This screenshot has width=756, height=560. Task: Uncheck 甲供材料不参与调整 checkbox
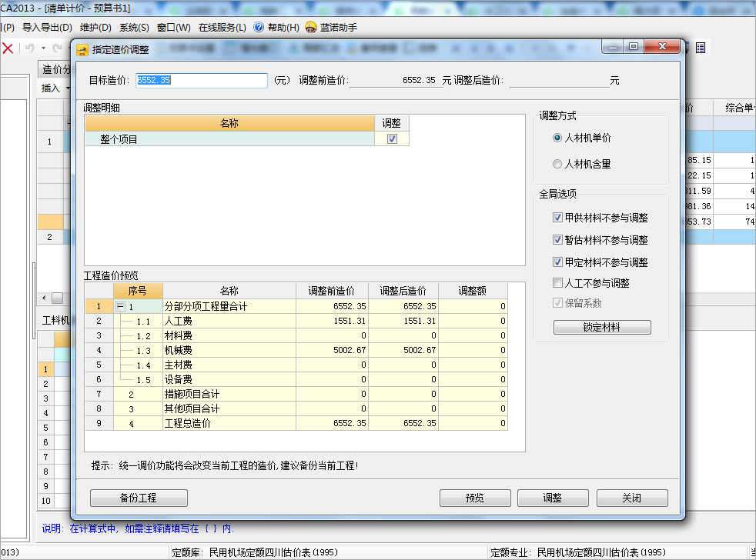558,218
